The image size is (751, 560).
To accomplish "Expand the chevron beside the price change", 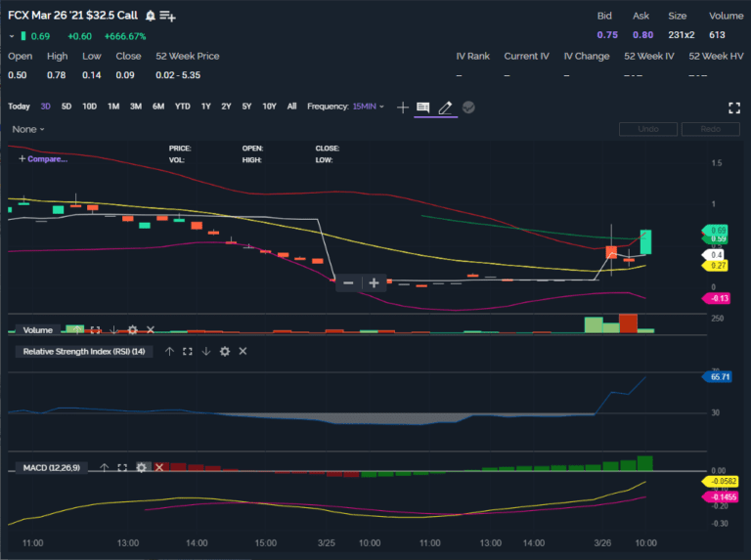I will point(12,36).
